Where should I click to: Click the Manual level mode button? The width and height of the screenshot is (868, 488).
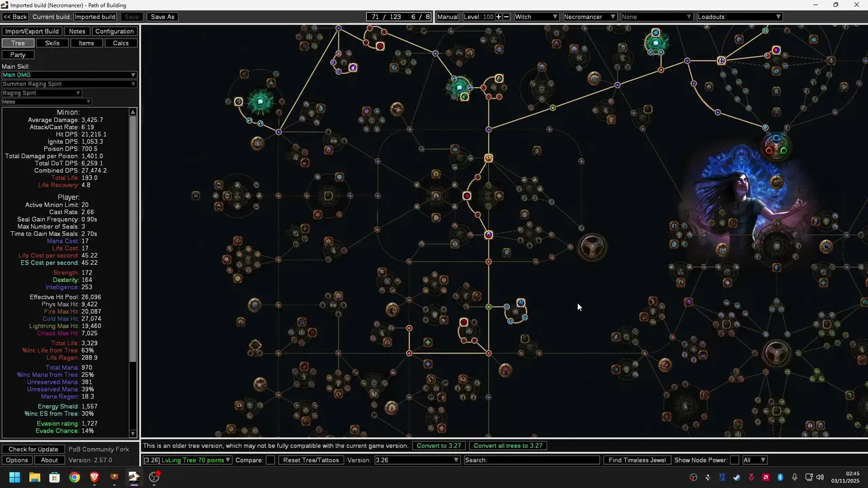[x=448, y=16]
